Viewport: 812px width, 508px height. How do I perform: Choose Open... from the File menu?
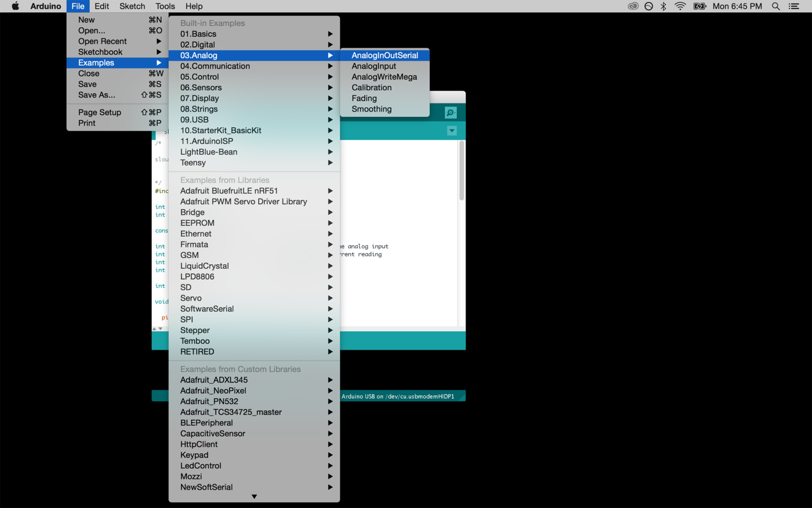point(118,30)
